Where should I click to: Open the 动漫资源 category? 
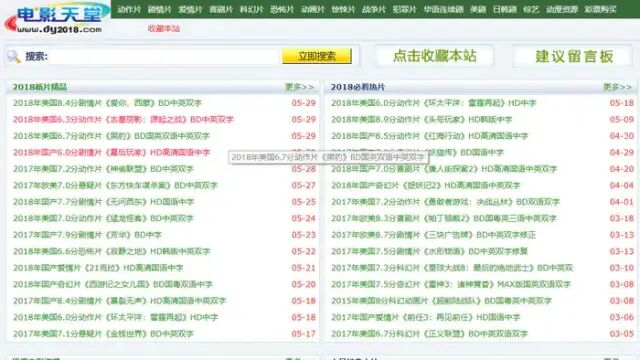[x=562, y=9]
